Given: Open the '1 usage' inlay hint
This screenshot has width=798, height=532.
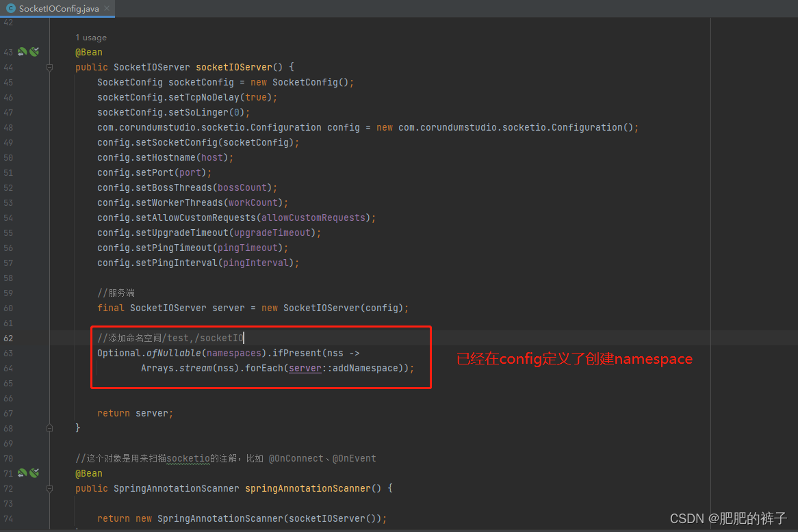Looking at the screenshot, I should 91,38.
